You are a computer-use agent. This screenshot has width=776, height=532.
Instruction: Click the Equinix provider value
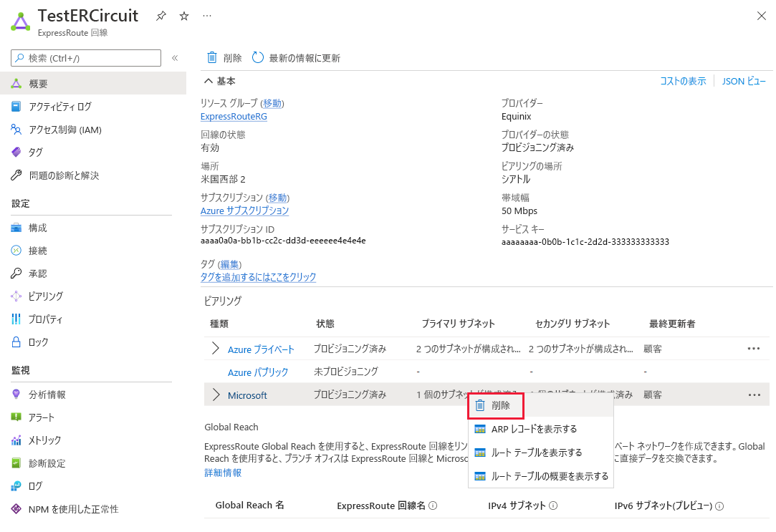point(516,117)
